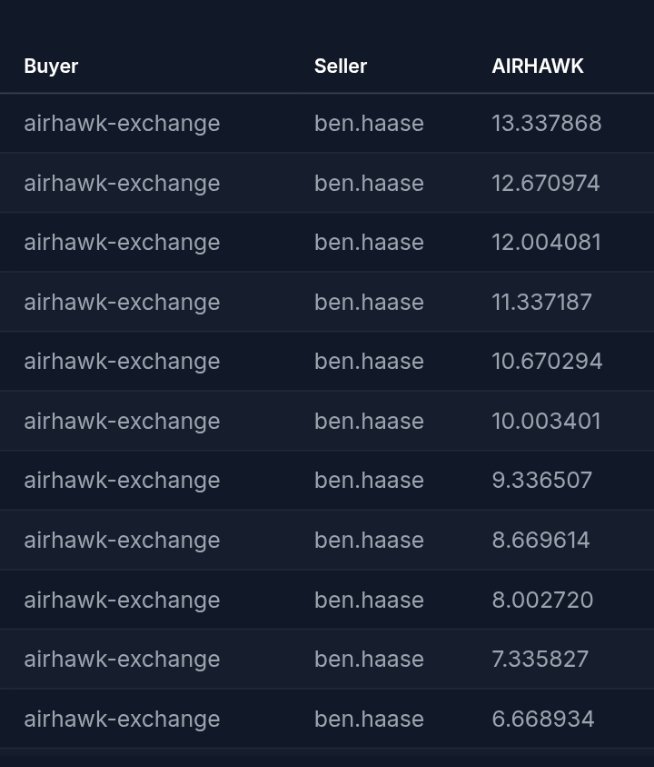Select the 11.337187 AIRHAWK amount
654x767 pixels.
(x=541, y=302)
